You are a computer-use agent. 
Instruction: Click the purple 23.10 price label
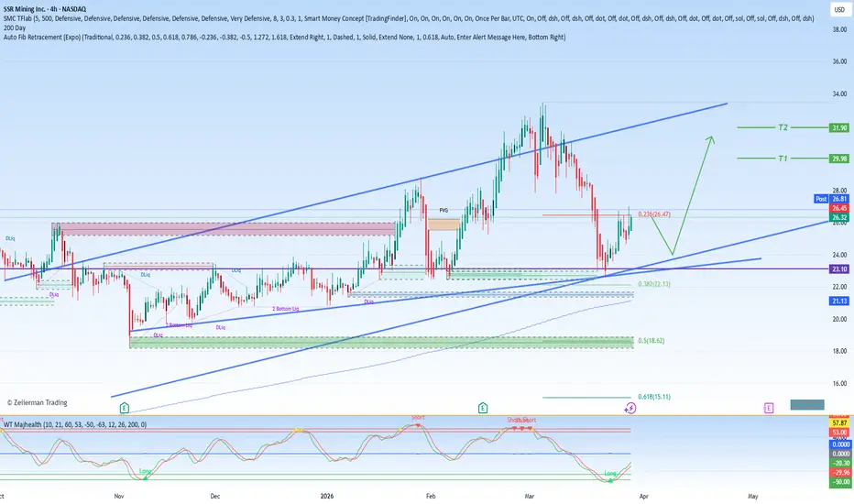(x=838, y=269)
